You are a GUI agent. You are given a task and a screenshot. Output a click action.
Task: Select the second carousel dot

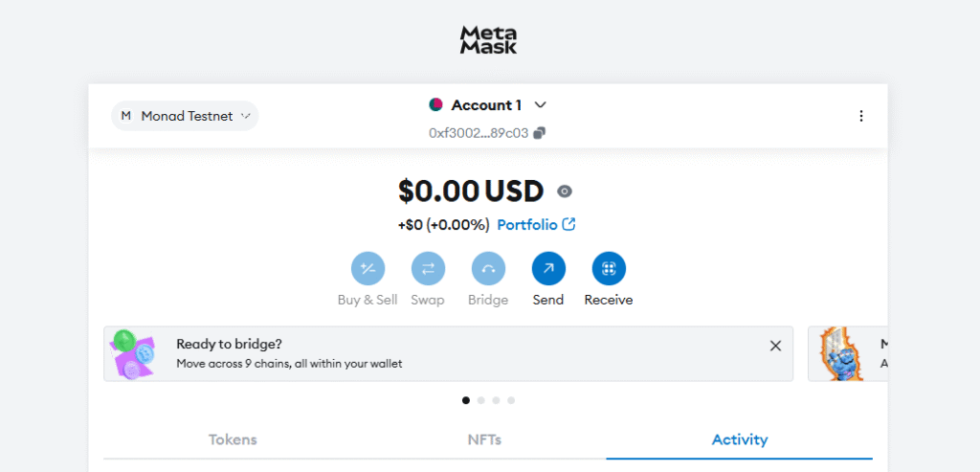point(480,400)
